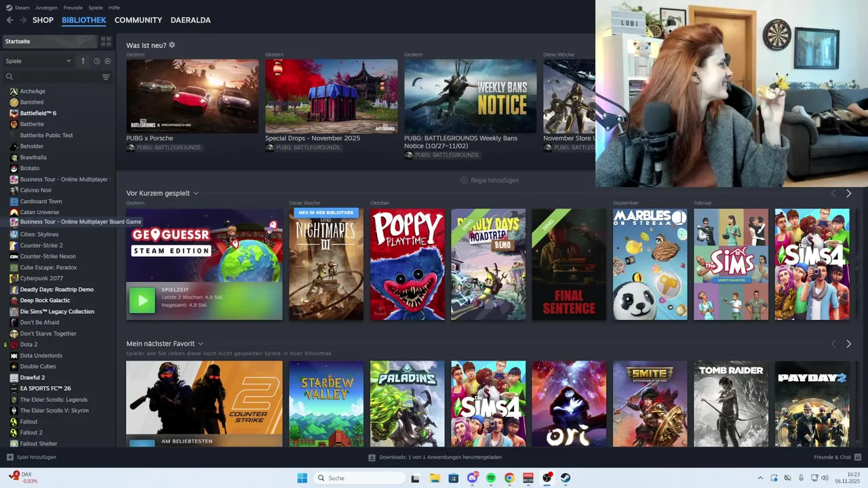Expand 'Vor Kurzem gespielt' shelf dropdown
Image resolution: width=868 pixels, height=488 pixels.
click(196, 193)
